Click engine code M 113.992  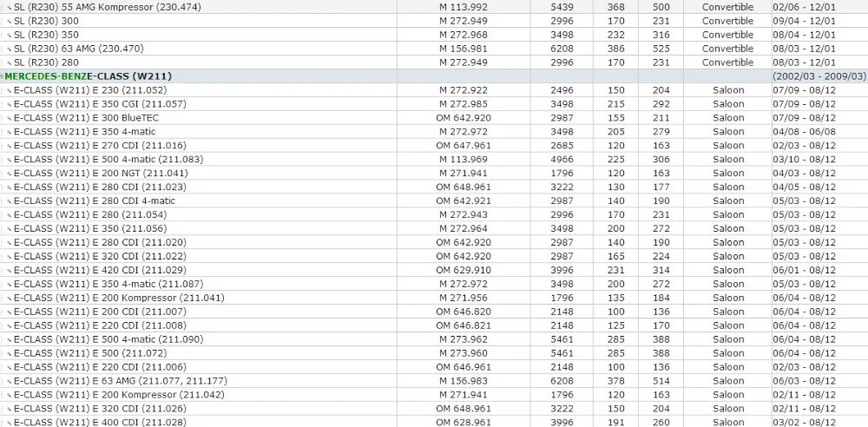(464, 7)
